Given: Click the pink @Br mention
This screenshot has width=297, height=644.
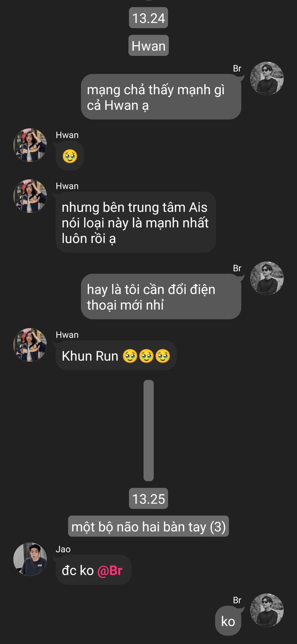Looking at the screenshot, I should click(110, 571).
